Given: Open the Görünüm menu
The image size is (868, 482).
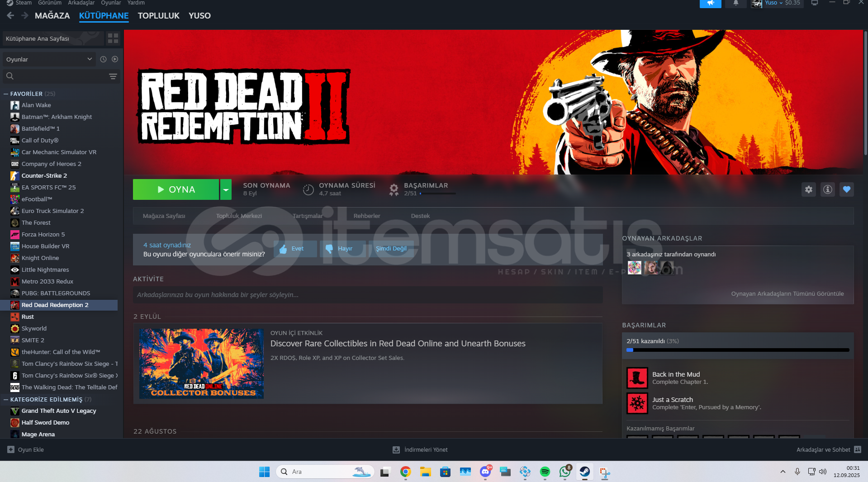Looking at the screenshot, I should (50, 3).
